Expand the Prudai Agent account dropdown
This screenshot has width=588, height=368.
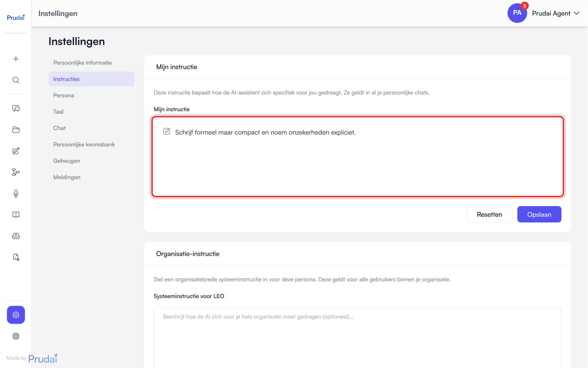[x=556, y=13]
